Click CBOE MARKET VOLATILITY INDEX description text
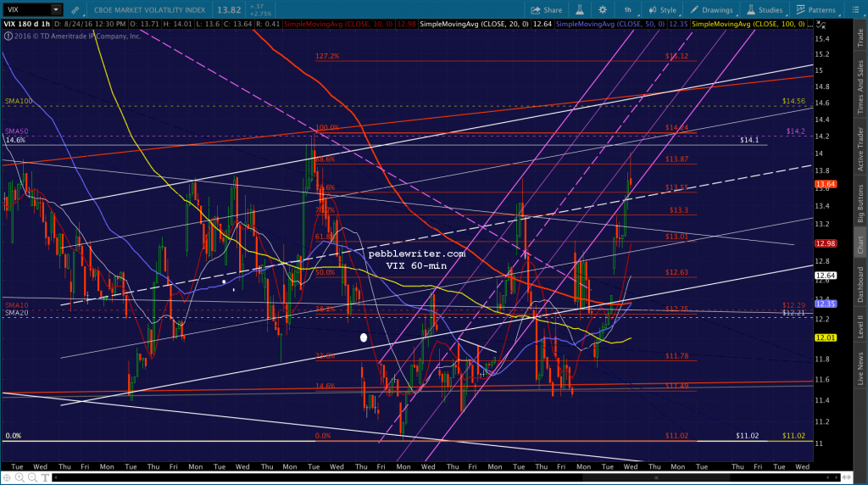Image resolution: width=868 pixels, height=485 pixels. [x=149, y=10]
